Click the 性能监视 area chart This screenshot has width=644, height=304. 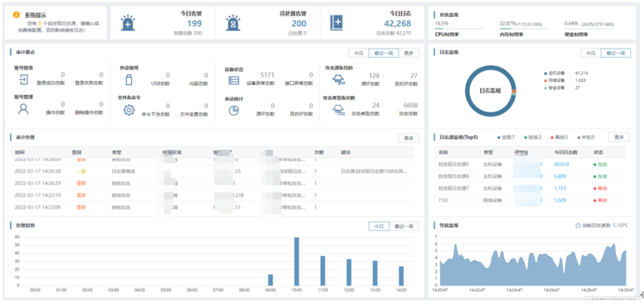point(532,264)
